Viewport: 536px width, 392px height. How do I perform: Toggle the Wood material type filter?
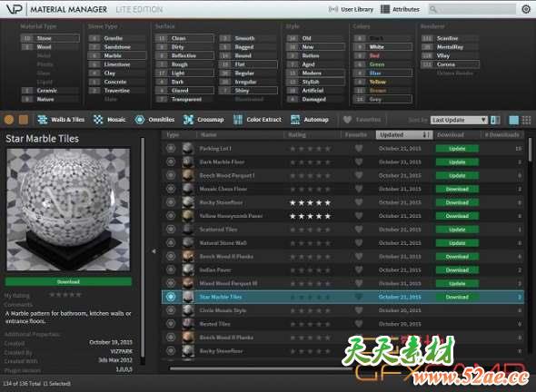click(x=50, y=47)
